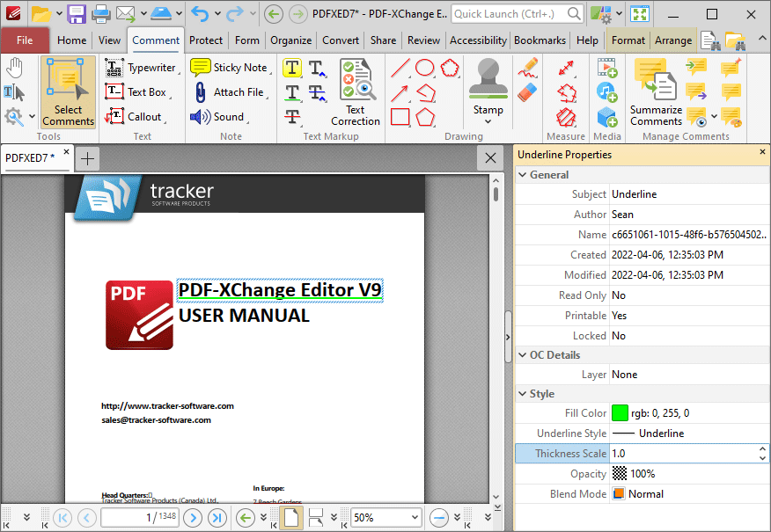Screen dimensions: 771x532
Task: Click the www.tracker-software.com link
Action: pos(168,405)
